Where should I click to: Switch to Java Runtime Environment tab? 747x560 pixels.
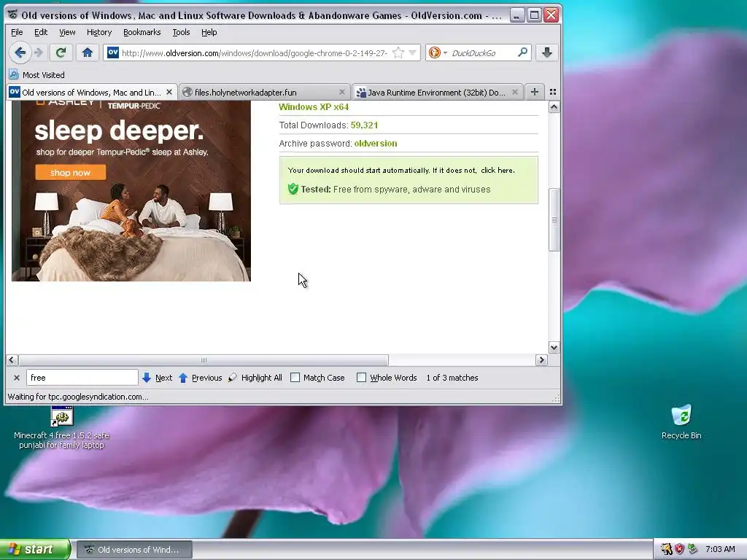[437, 93]
